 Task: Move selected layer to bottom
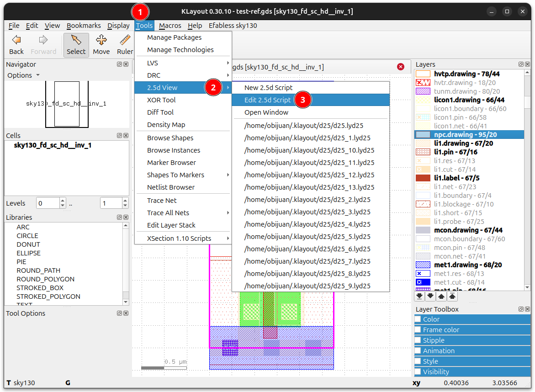420,296
